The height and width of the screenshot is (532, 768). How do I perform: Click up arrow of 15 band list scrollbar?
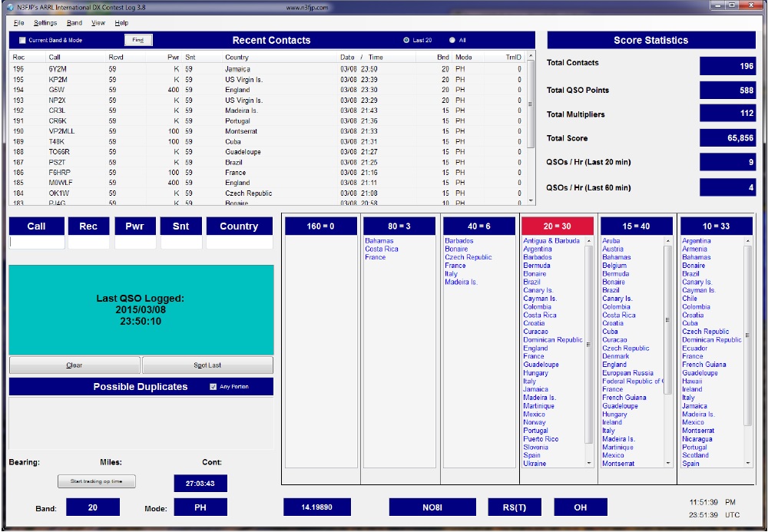tap(668, 241)
